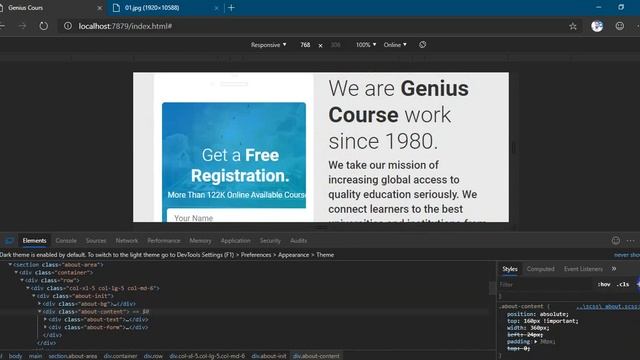The height and width of the screenshot is (360, 640).
Task: Click the Your Name field on the page
Action: click(x=236, y=216)
